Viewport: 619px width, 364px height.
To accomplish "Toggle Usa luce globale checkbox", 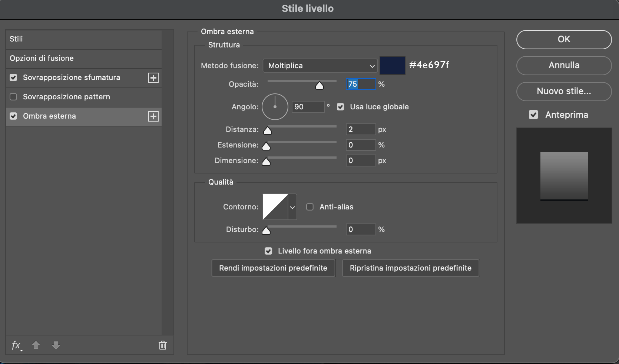I will (341, 107).
